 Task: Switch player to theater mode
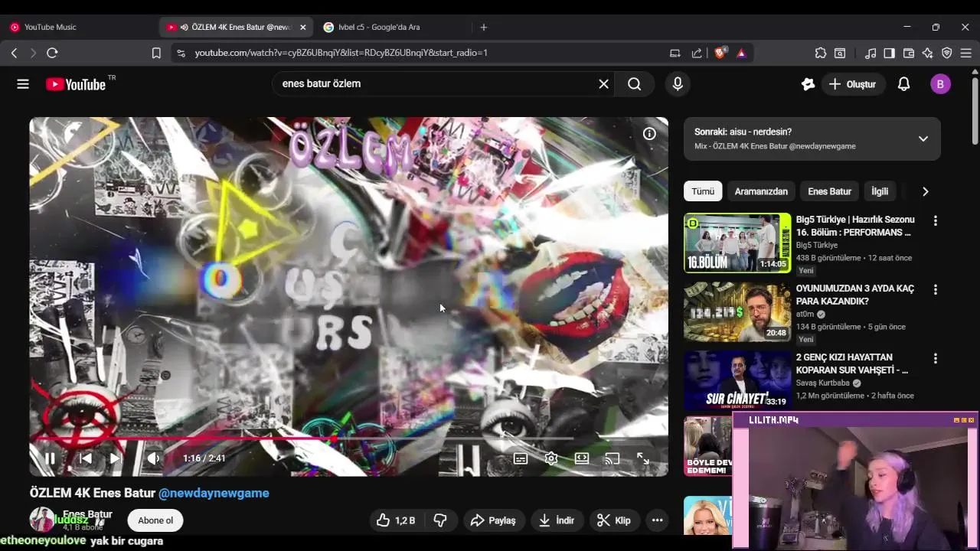(582, 458)
